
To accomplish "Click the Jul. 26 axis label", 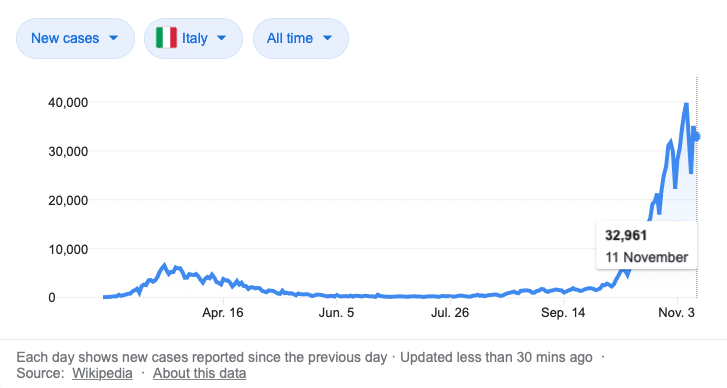I will 450,313.
